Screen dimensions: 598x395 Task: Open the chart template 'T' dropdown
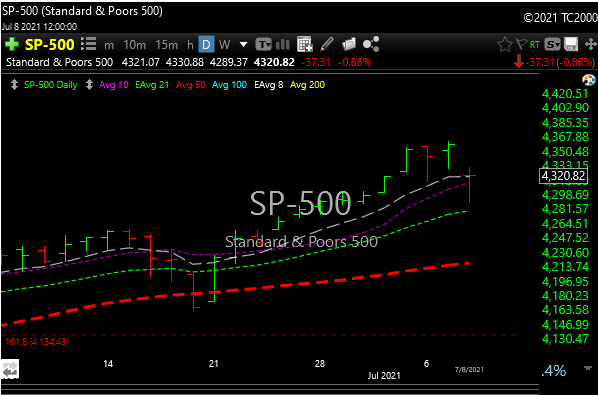click(x=263, y=45)
